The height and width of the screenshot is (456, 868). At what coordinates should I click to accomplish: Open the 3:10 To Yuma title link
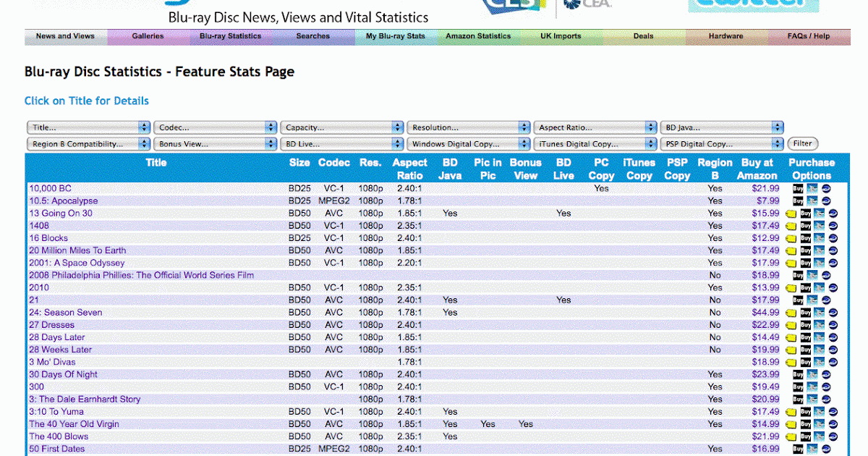56,412
